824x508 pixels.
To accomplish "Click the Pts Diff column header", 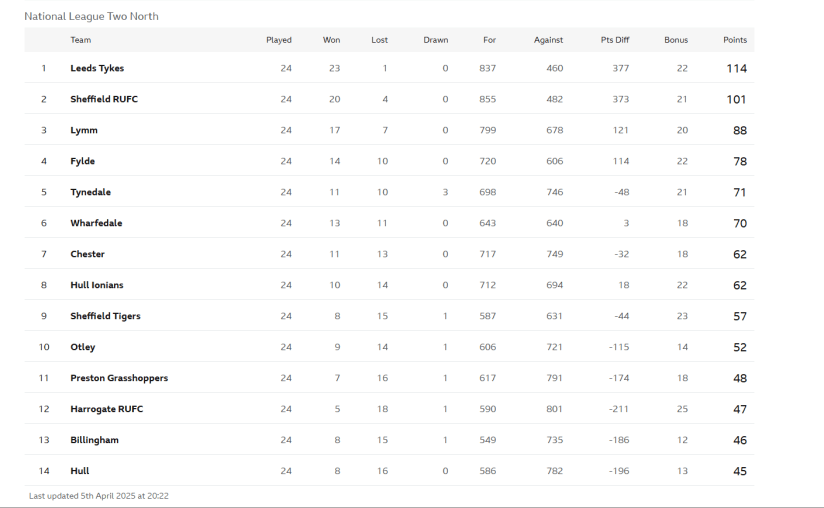I will click(x=615, y=40).
